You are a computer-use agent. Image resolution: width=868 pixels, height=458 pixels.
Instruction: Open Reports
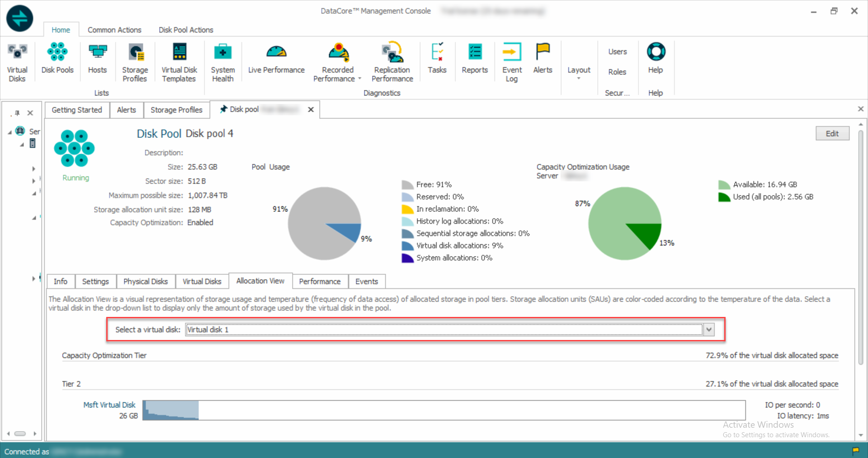475,58
